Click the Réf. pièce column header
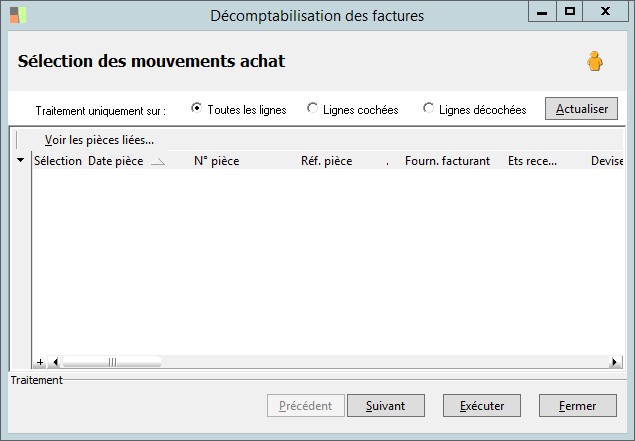 326,160
